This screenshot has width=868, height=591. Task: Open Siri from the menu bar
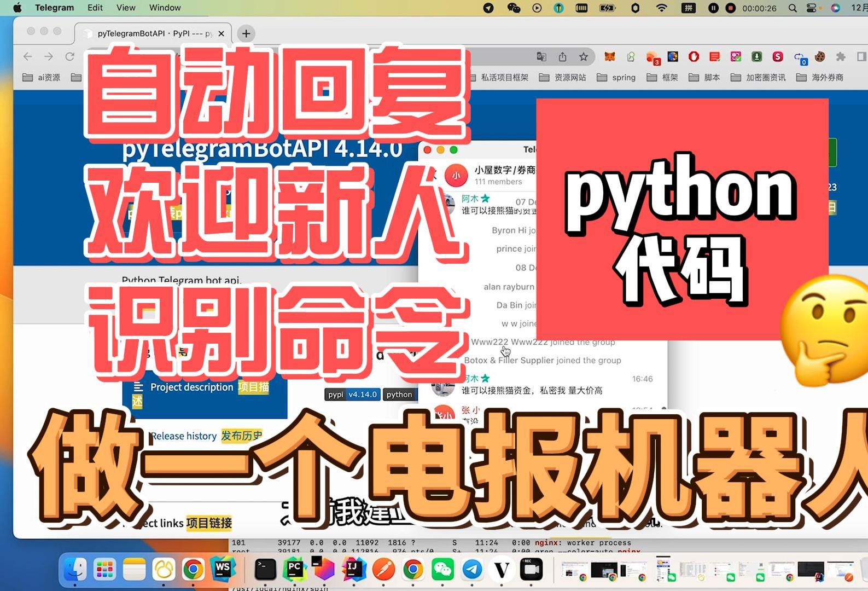pyautogui.click(x=835, y=8)
